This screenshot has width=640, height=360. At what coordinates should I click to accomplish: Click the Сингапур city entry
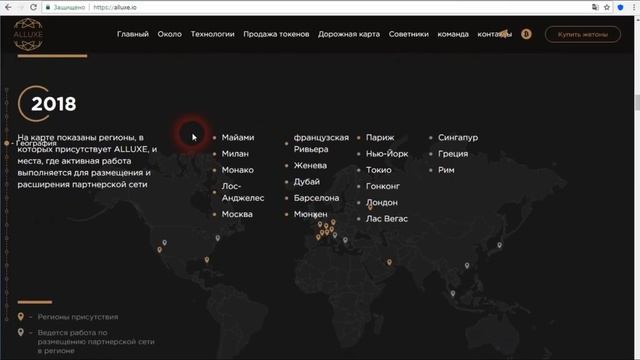click(458, 138)
